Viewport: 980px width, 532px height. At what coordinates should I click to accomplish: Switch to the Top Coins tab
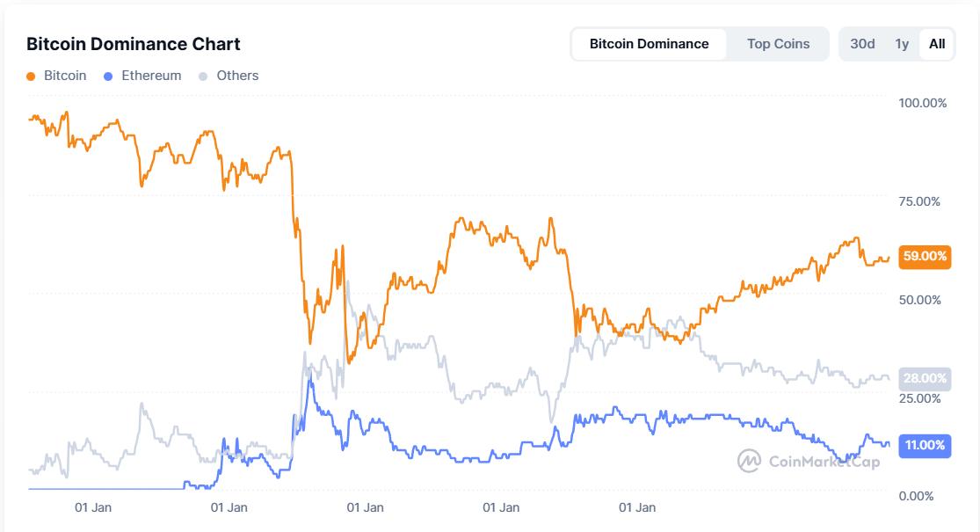(777, 42)
